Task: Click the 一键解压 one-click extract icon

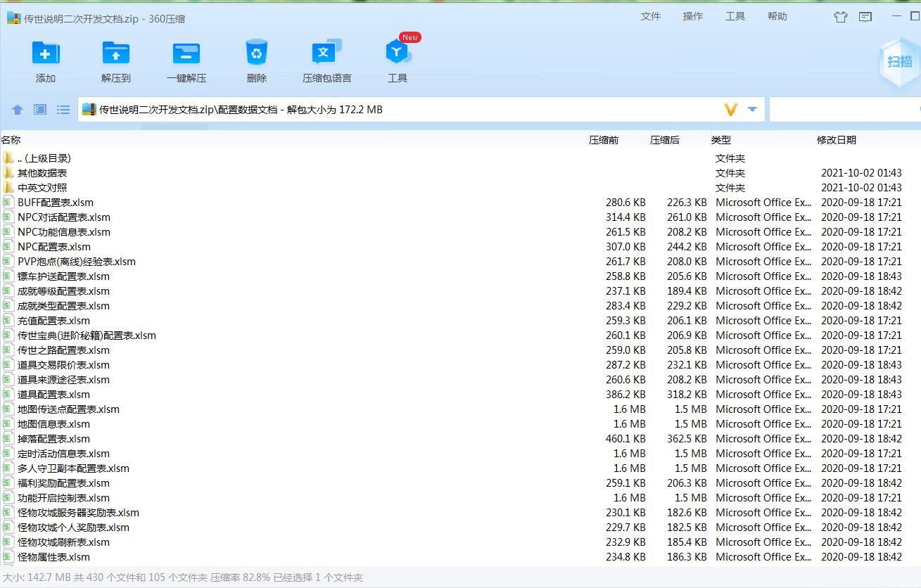Action: click(x=186, y=54)
